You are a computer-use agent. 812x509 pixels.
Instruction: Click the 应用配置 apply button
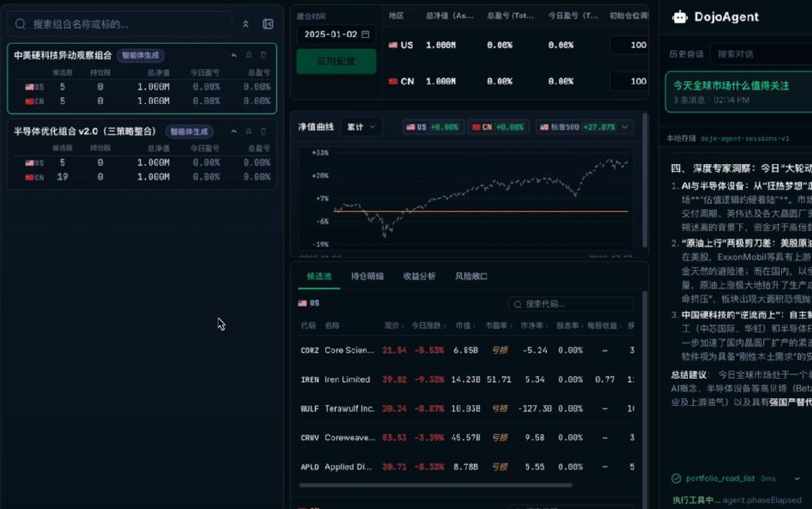pos(336,61)
